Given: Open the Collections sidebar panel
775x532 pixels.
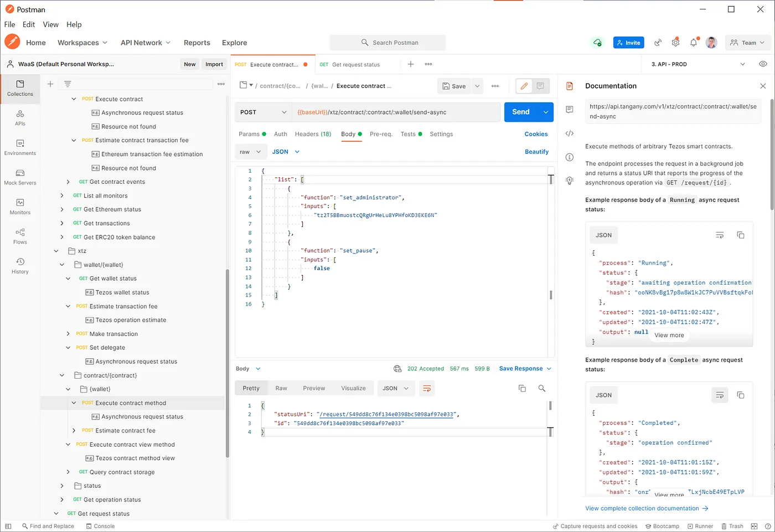Looking at the screenshot, I should 20,88.
